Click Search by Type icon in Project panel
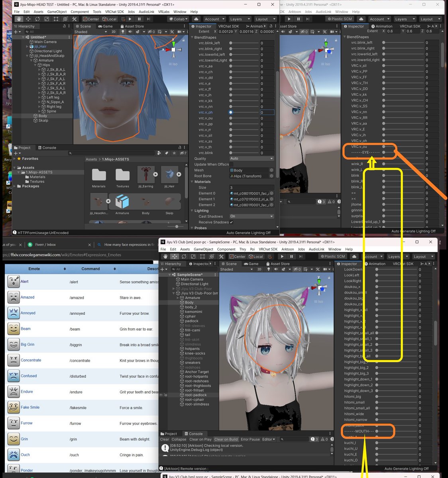 click(159, 153)
